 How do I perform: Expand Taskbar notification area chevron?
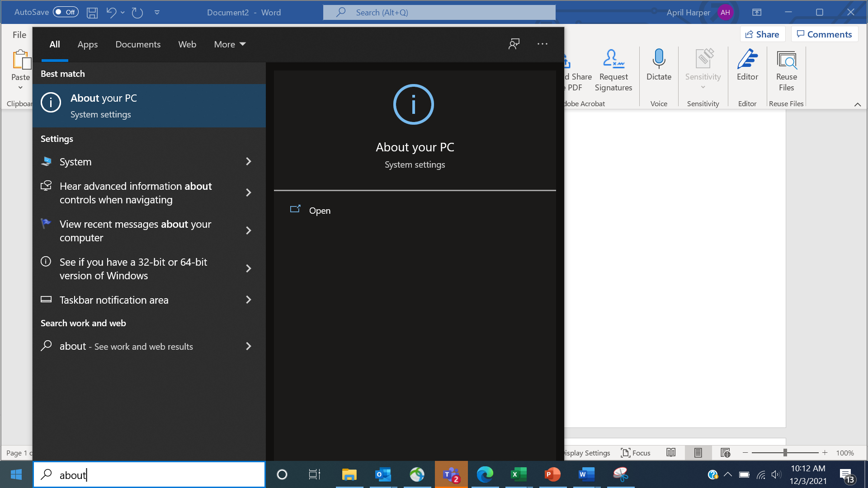248,300
